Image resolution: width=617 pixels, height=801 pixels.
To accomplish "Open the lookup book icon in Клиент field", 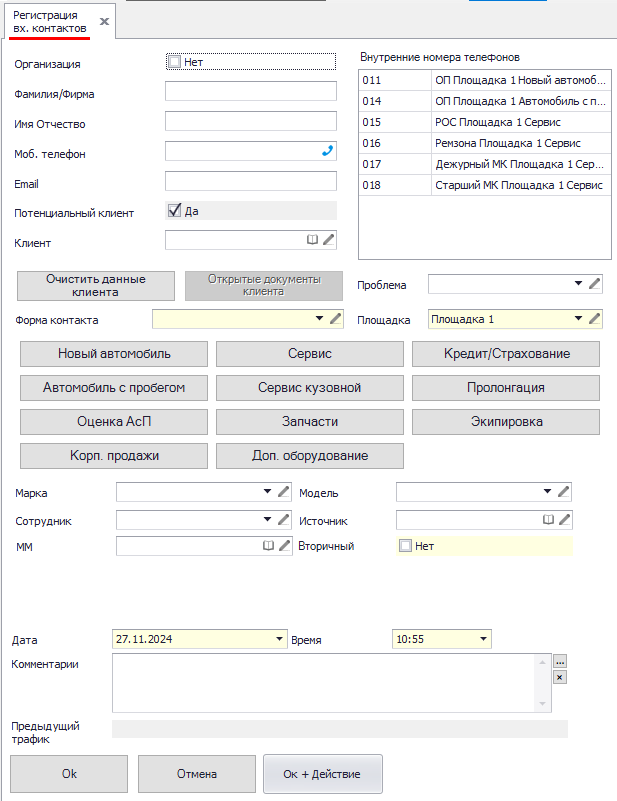I will [313, 240].
